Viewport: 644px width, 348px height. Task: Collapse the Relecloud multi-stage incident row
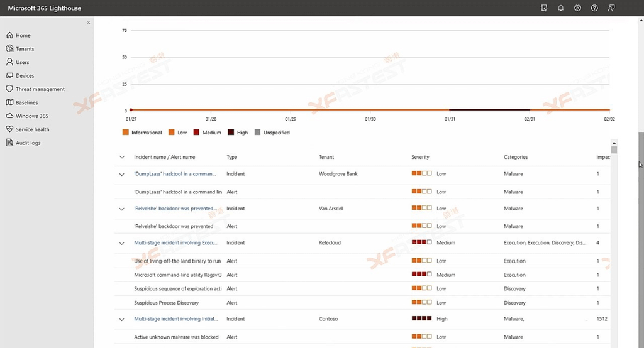click(x=122, y=243)
